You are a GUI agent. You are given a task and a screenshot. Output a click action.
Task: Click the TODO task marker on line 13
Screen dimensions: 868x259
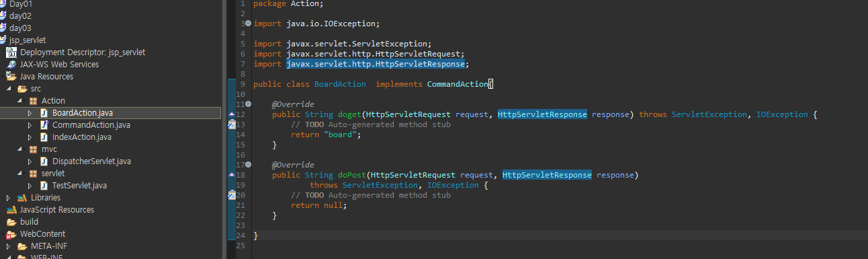pos(232,124)
